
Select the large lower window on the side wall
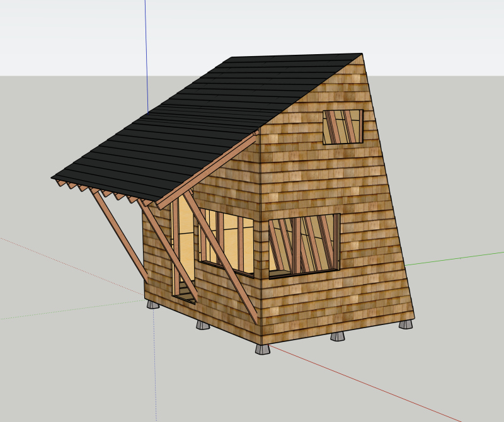click(304, 246)
